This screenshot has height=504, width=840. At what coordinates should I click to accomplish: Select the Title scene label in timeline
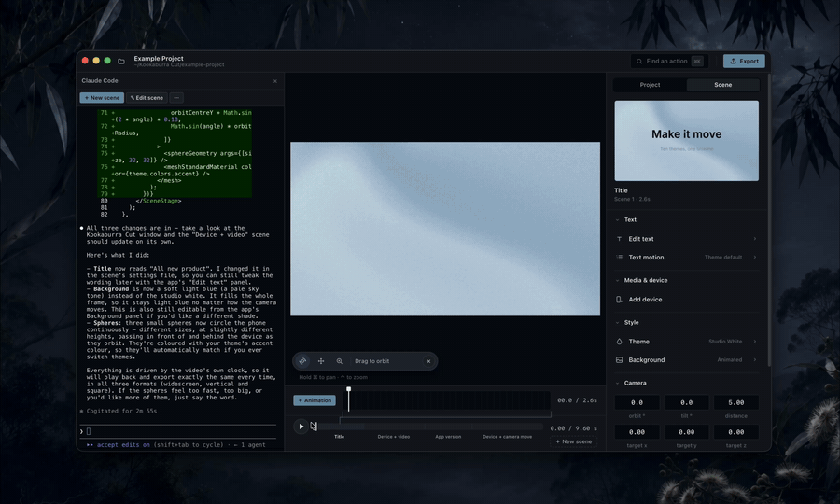339,437
